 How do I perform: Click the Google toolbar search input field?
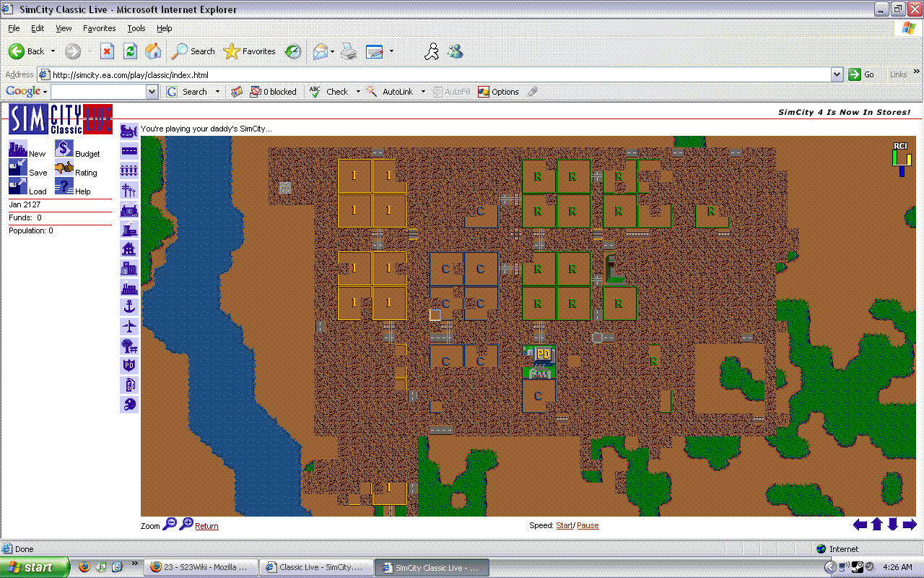(99, 92)
